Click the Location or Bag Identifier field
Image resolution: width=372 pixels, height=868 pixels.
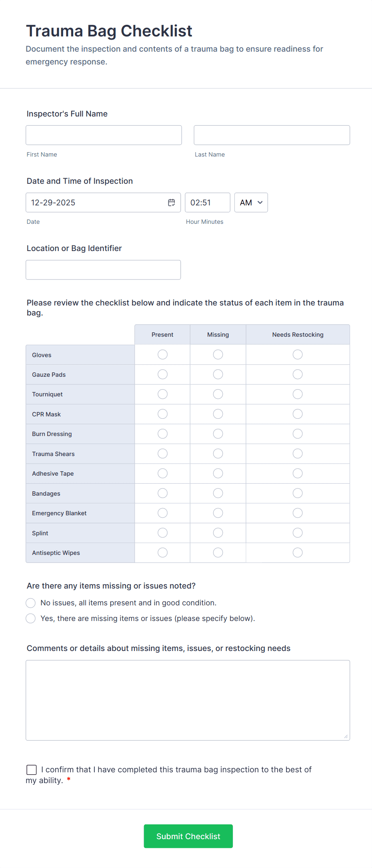(103, 270)
